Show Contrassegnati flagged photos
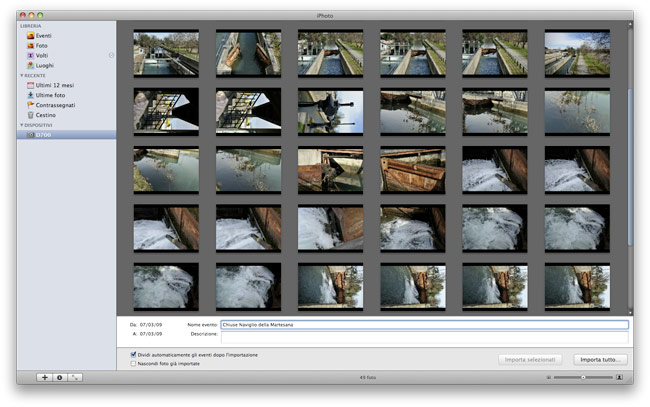The image size is (650, 407). click(x=51, y=105)
